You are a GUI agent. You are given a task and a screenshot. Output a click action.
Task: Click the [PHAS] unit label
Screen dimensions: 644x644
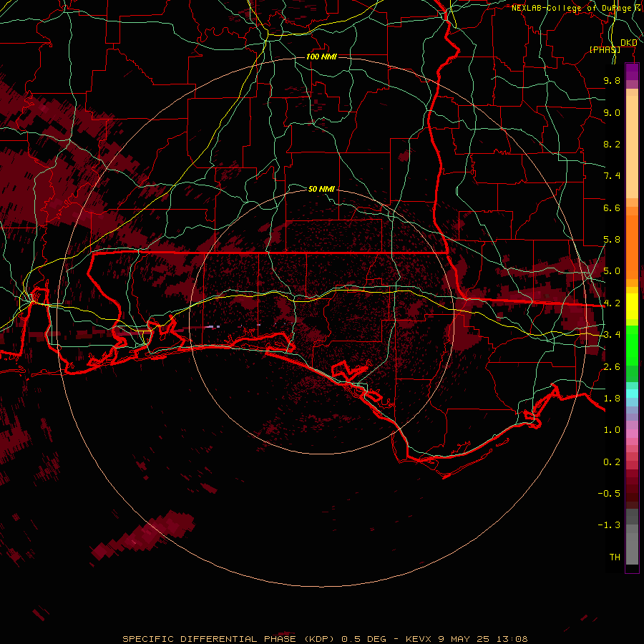click(605, 49)
